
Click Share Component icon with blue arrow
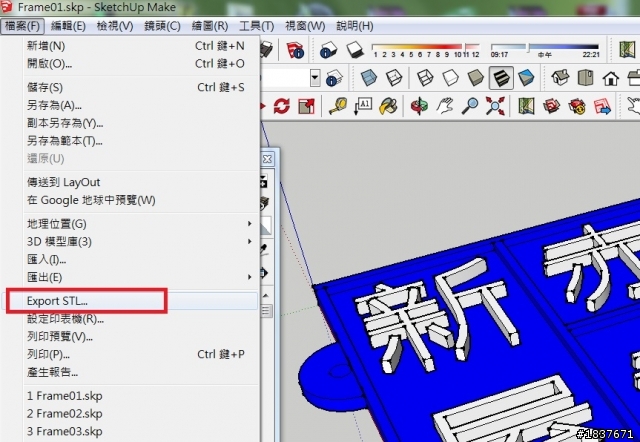pos(602,106)
